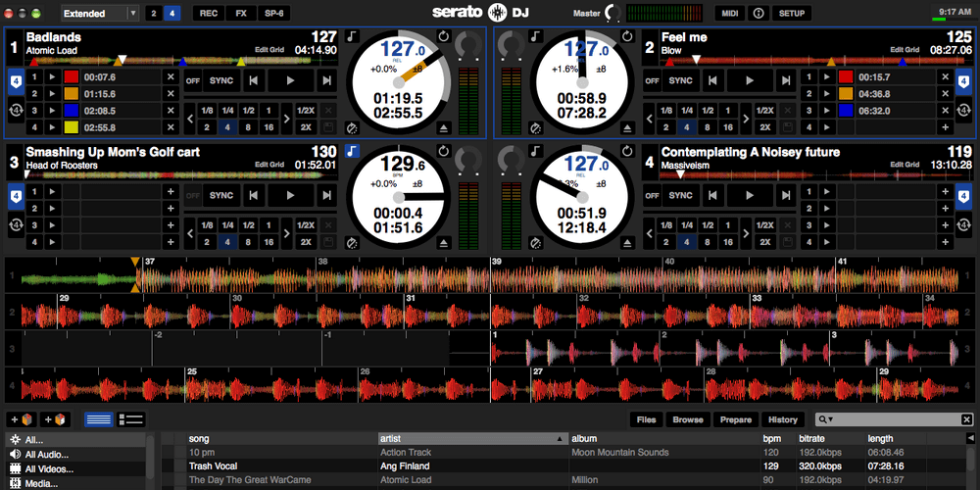Skip to next track on deck 2
The image size is (980, 490).
pyautogui.click(x=786, y=80)
